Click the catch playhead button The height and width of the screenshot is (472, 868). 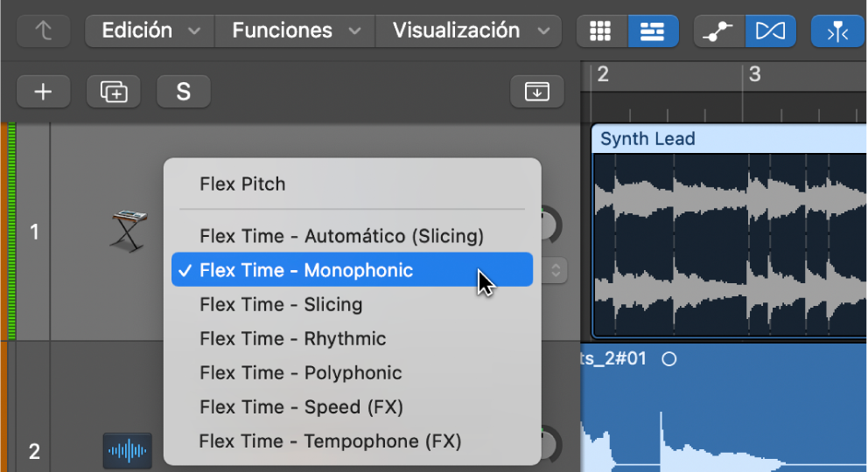(837, 31)
